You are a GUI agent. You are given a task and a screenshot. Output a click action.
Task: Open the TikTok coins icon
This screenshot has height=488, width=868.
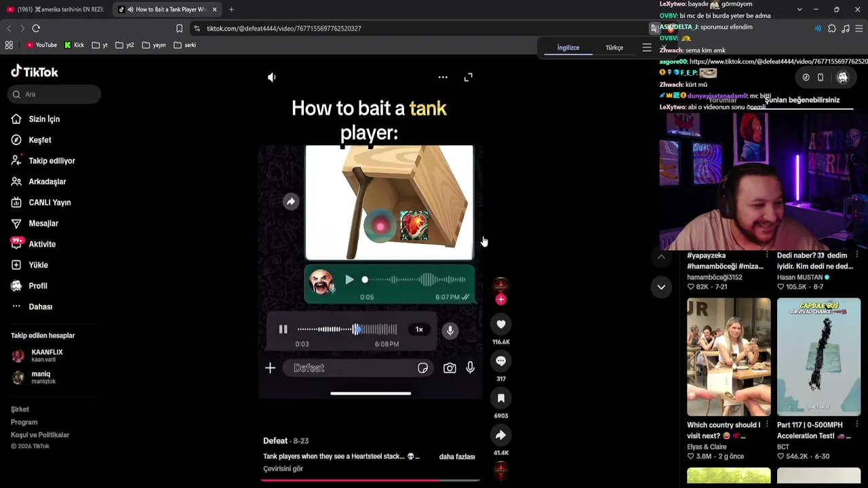pos(806,77)
